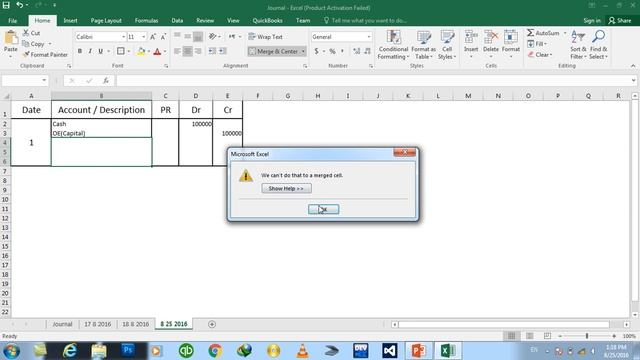Click Decrease Indent icon
Viewport: 640px width, 360px height.
[212, 51]
